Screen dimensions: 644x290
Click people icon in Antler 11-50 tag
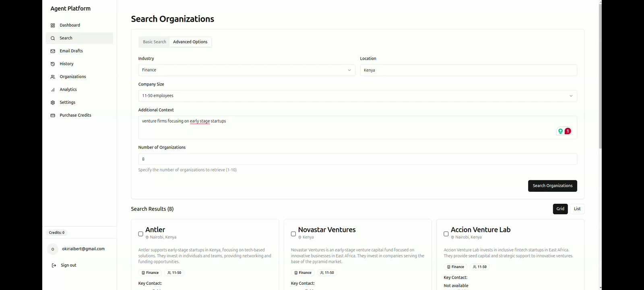pos(169,273)
